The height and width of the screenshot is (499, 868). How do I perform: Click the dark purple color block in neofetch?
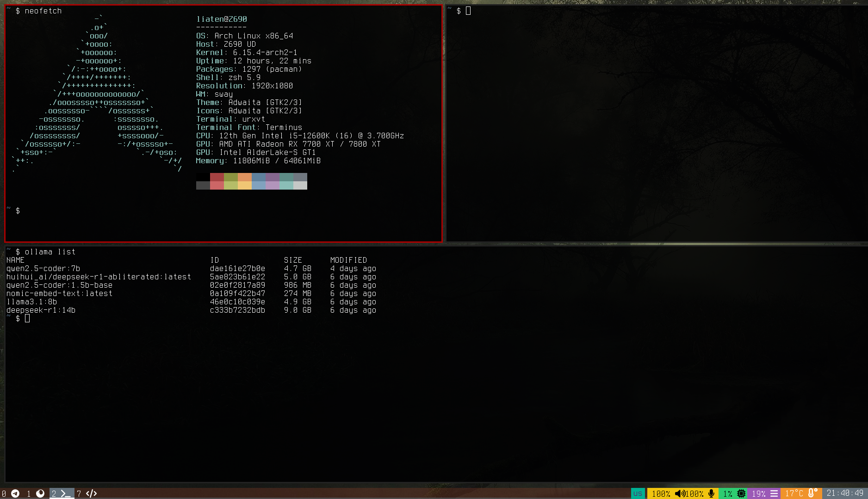273,177
